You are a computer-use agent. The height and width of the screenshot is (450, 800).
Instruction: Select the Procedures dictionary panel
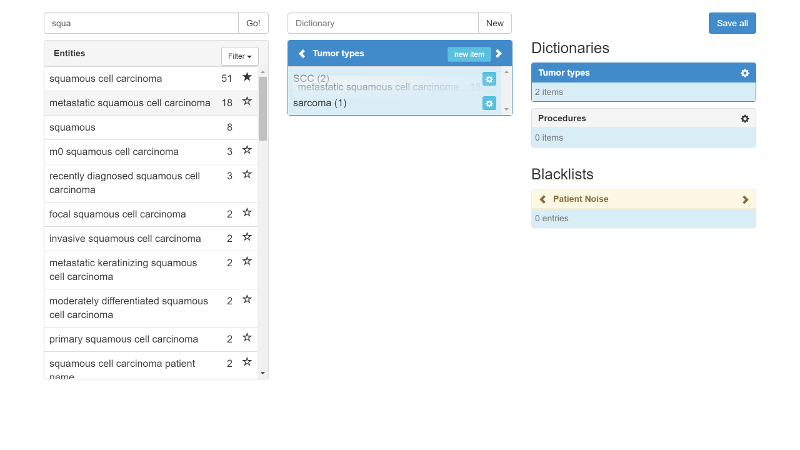point(643,128)
